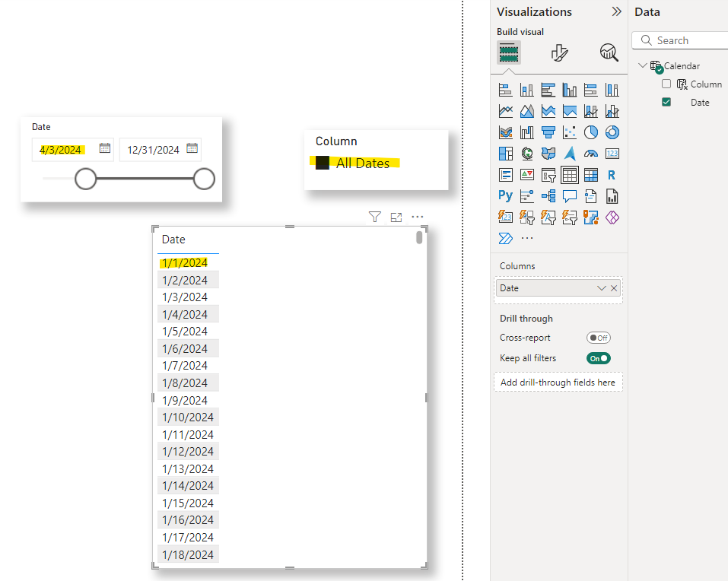Viewport: 728px width, 581px height.
Task: Select the table visual
Action: click(x=569, y=175)
